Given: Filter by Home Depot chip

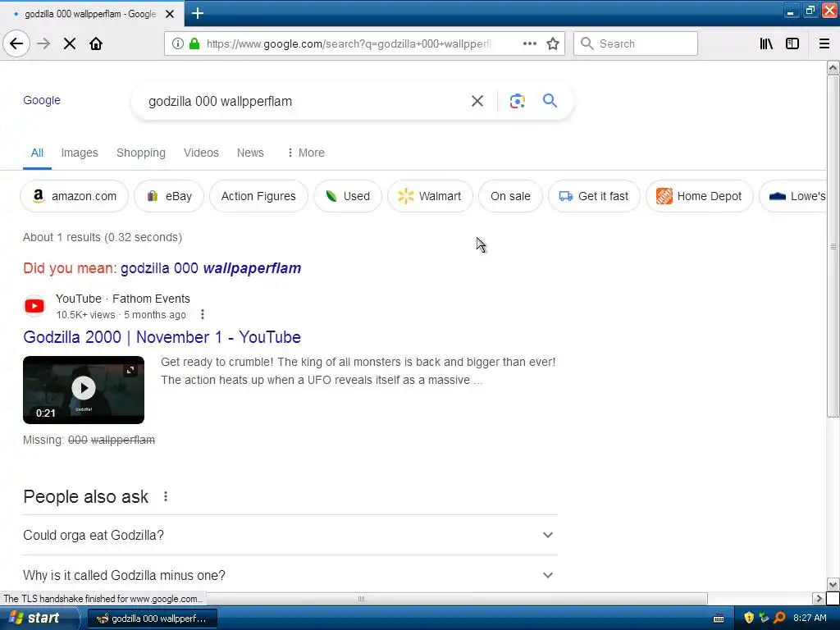Looking at the screenshot, I should 700,196.
